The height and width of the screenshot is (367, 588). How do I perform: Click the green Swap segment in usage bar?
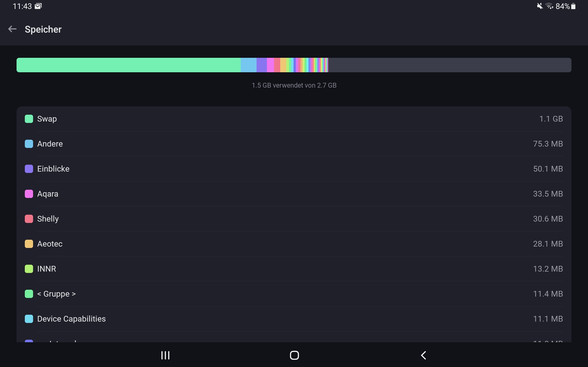pyautogui.click(x=129, y=65)
